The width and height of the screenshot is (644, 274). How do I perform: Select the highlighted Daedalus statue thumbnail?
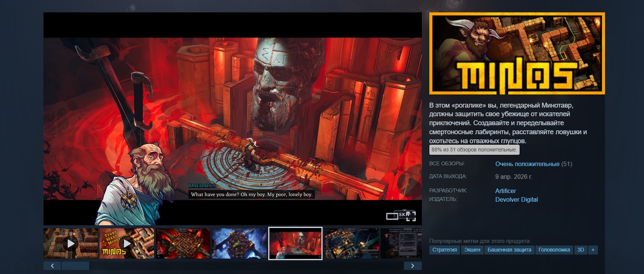pyautogui.click(x=295, y=243)
